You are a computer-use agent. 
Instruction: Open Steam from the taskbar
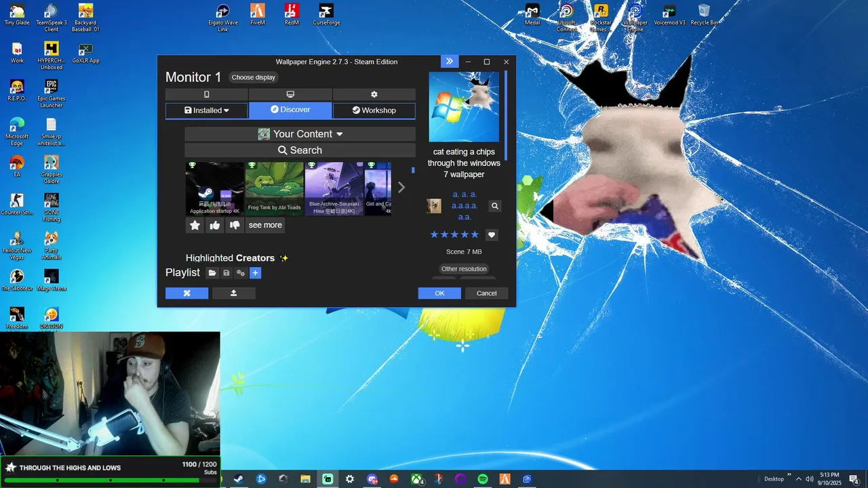(239, 479)
